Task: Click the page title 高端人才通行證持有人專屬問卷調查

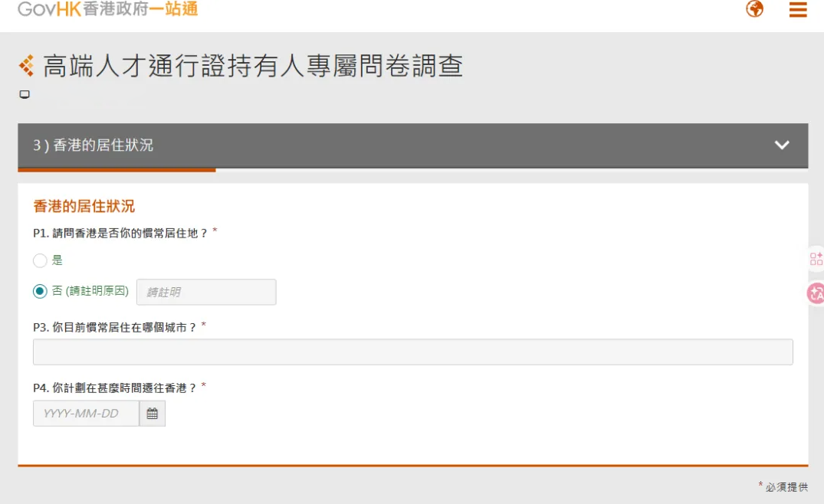Action: click(253, 67)
